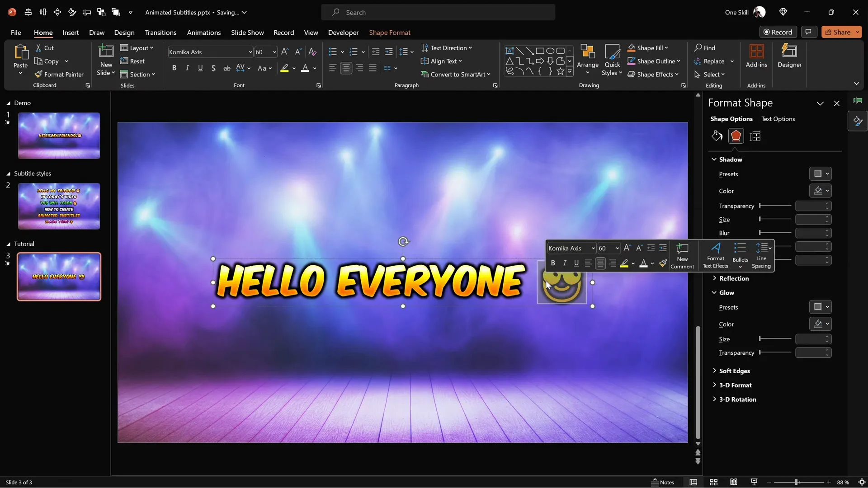
Task: Open the Animations ribbon tab
Action: pos(204,33)
